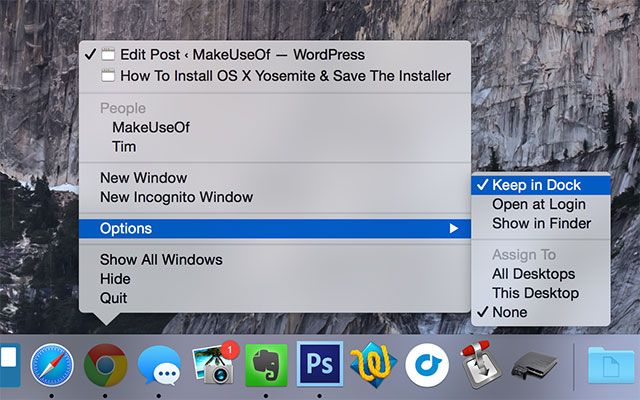Open the PlayStation console icon app
The image size is (640, 400).
(x=534, y=366)
